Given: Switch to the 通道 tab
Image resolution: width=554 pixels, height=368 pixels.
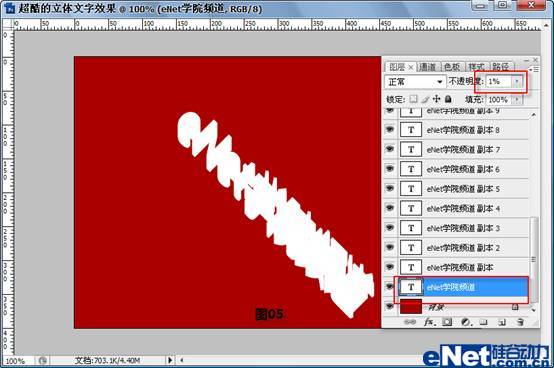Looking at the screenshot, I should [x=427, y=67].
